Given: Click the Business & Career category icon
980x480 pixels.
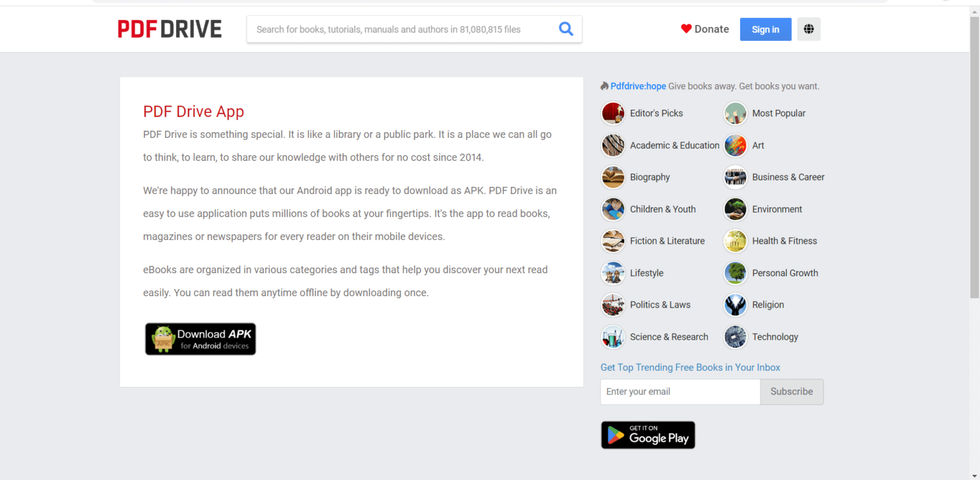Looking at the screenshot, I should pos(736,177).
